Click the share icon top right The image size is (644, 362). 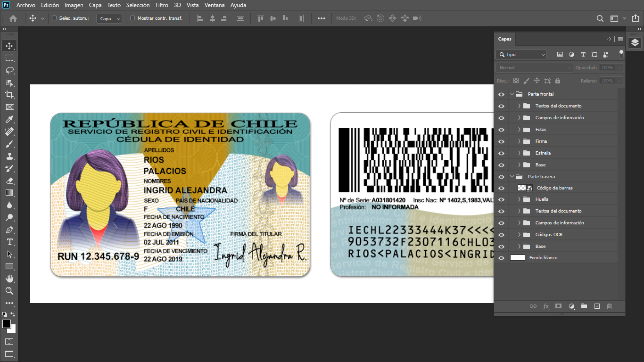click(x=636, y=18)
